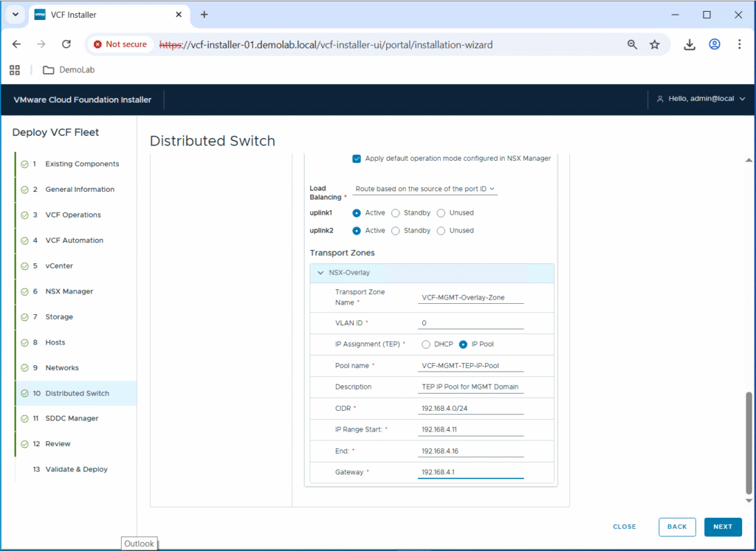Set uplink1 to Standby
Viewport: 756px width, 551px height.
pos(396,213)
